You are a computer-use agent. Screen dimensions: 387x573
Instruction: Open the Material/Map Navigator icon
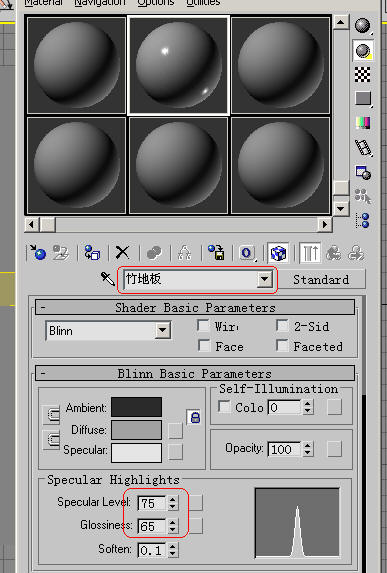click(x=363, y=220)
